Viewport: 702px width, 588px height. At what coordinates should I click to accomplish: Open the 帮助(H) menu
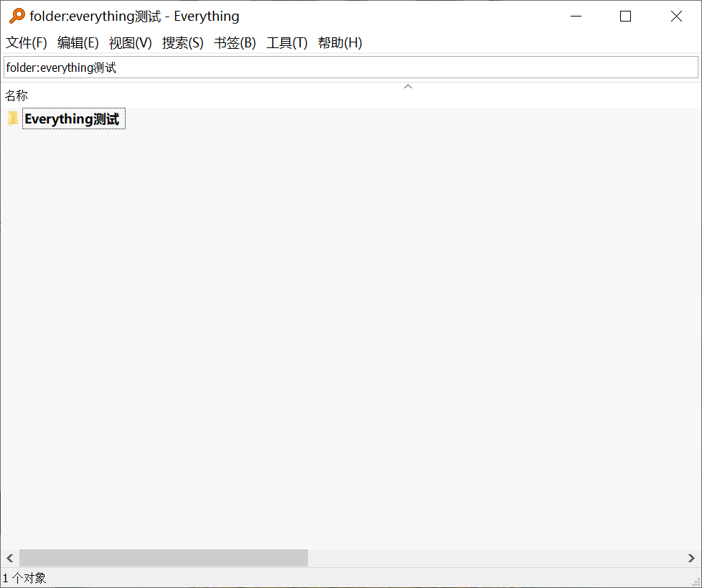pyautogui.click(x=340, y=43)
